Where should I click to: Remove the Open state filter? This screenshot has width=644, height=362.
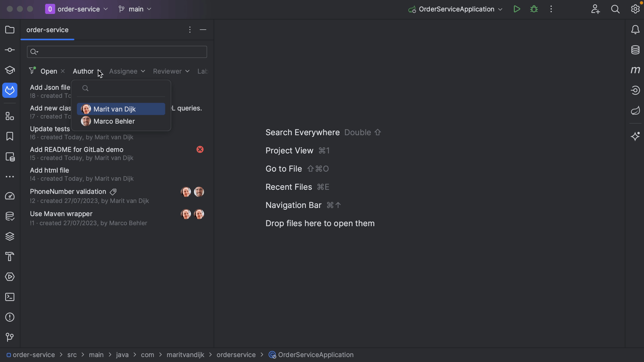(63, 71)
